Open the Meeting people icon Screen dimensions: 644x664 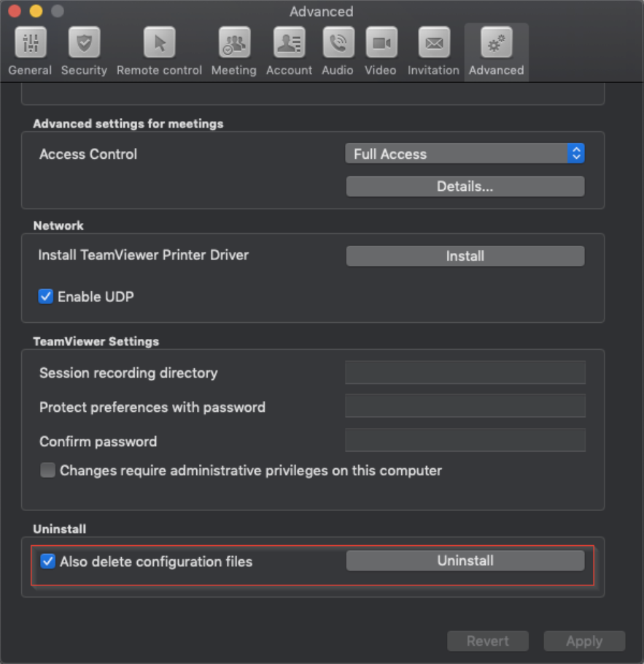(234, 43)
